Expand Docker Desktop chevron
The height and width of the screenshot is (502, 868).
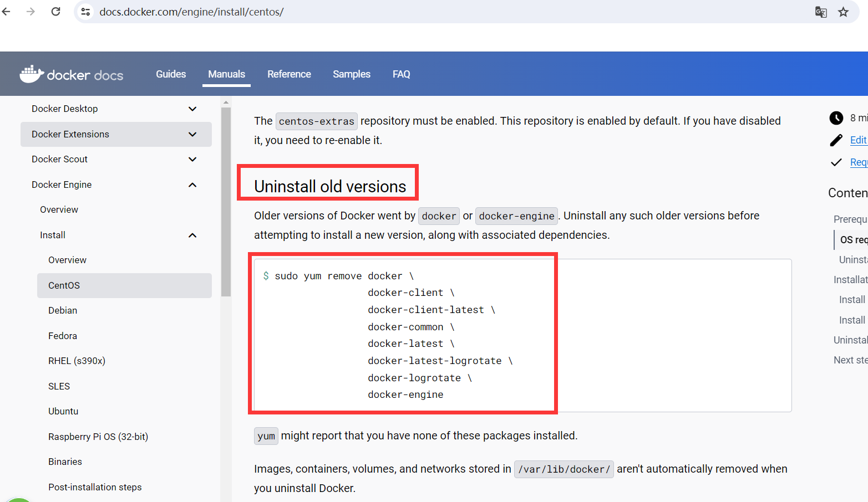192,109
